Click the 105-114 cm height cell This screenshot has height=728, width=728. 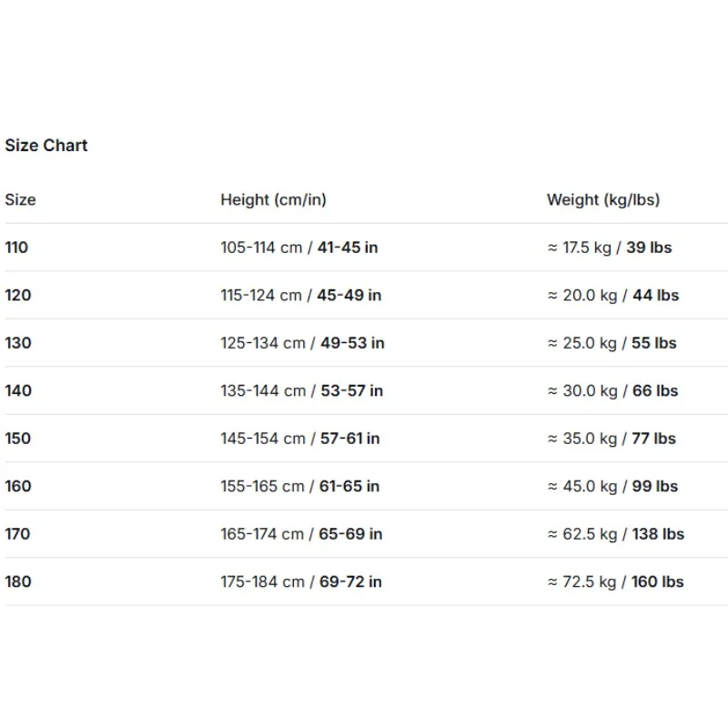[299, 248]
